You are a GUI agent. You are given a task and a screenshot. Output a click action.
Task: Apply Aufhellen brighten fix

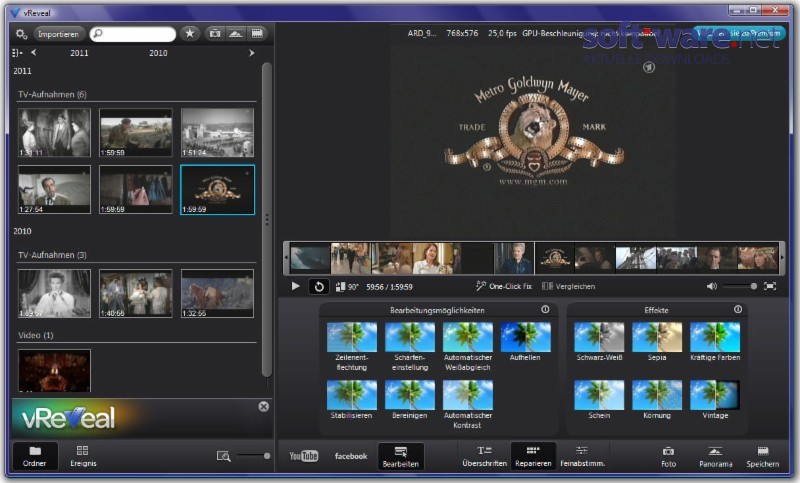coord(526,342)
